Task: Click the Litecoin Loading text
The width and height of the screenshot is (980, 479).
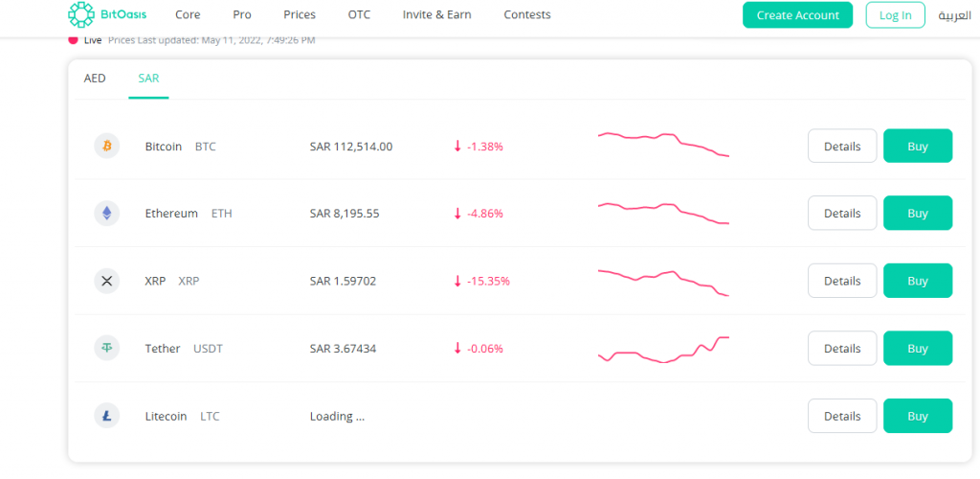Action: [337, 417]
